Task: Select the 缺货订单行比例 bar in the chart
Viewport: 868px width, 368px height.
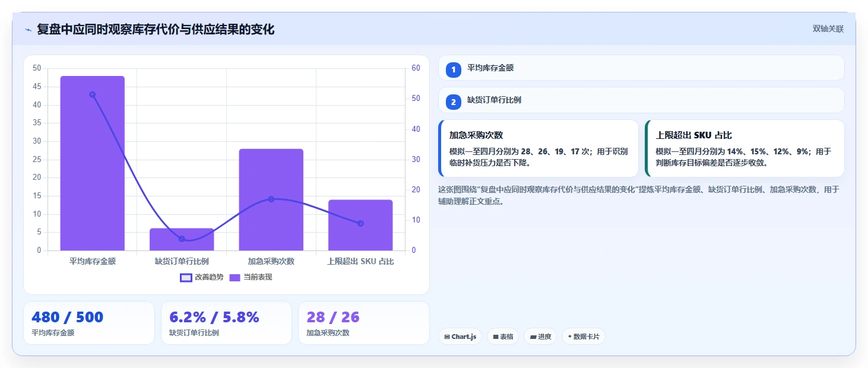Action: [x=182, y=239]
